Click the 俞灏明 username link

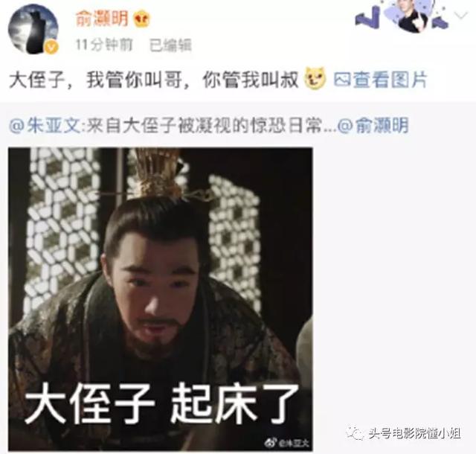pyautogui.click(x=102, y=18)
